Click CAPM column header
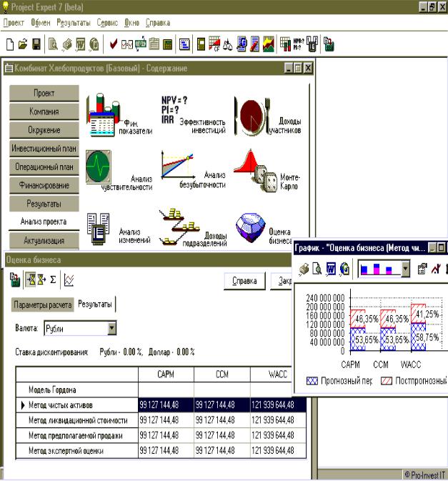448x481 pixels. (x=166, y=375)
